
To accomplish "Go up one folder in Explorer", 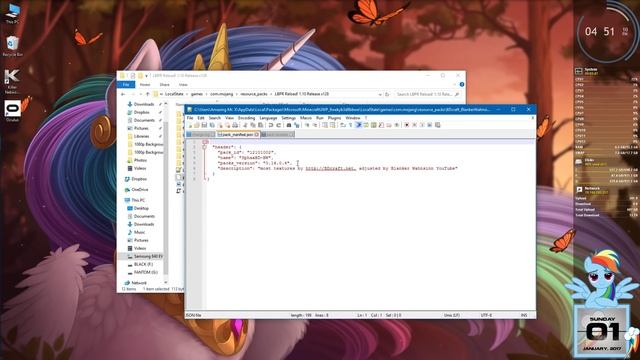I will (147, 94).
